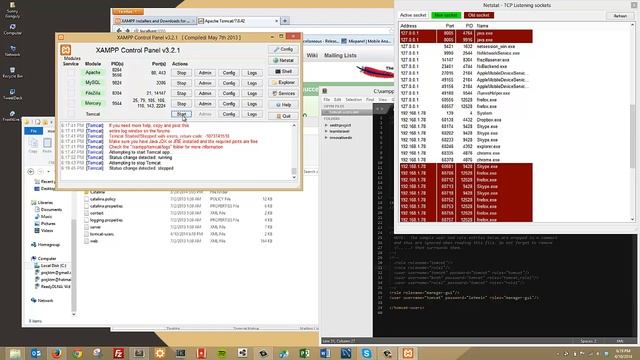The width and height of the screenshot is (640, 360).
Task: Toggle MySQL service checkbox
Action: tap(71, 83)
